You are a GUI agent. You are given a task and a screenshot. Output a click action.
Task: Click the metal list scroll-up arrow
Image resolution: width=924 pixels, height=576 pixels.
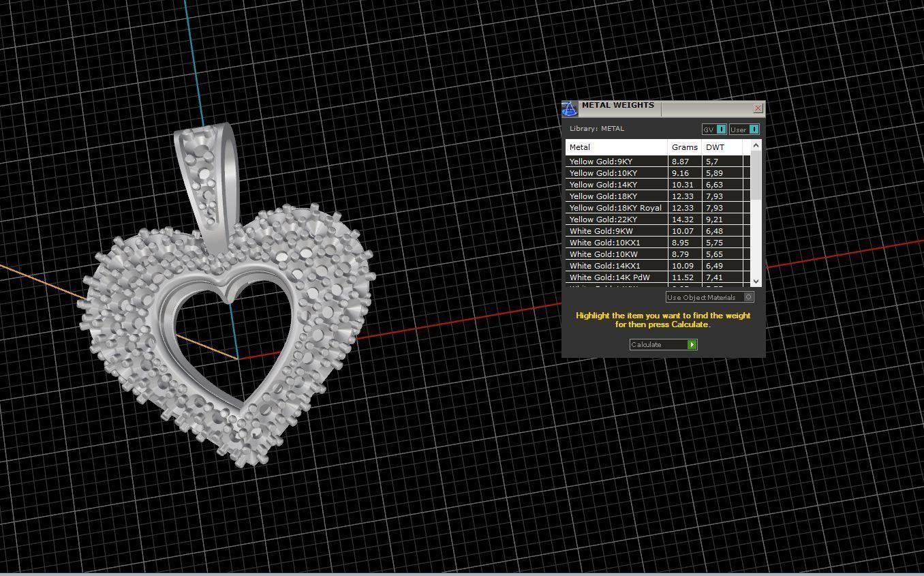(x=756, y=146)
